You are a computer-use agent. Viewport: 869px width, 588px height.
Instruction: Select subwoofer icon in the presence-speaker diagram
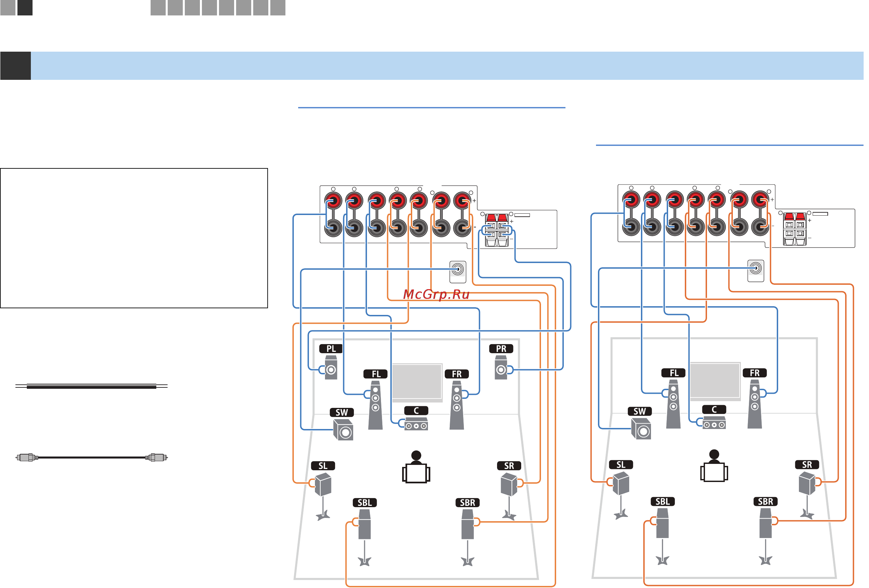coord(343,430)
